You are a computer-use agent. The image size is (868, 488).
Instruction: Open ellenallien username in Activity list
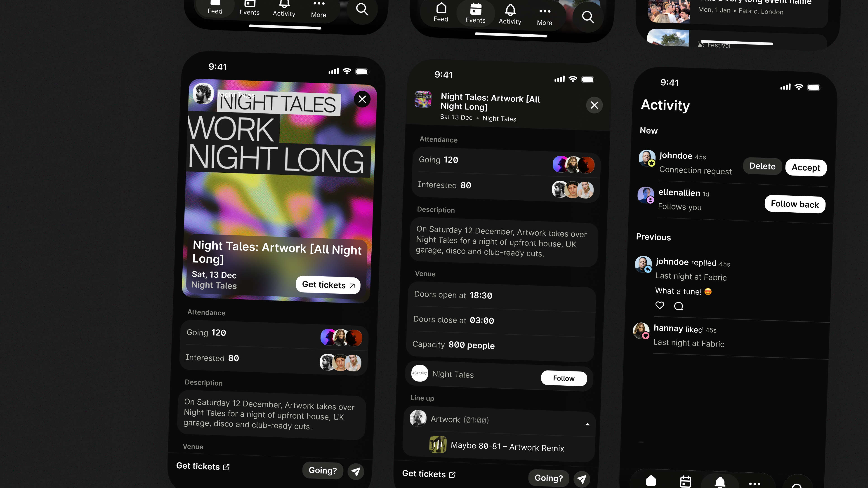(679, 193)
